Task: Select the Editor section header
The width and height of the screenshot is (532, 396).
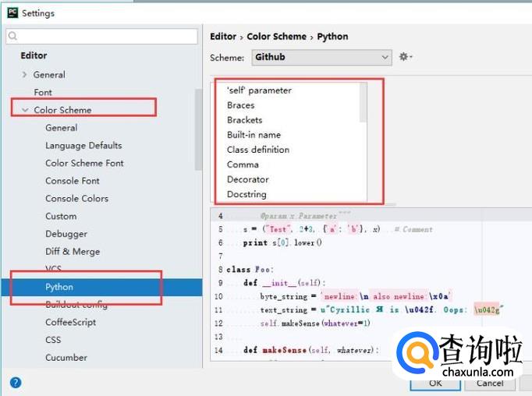Action: point(34,55)
